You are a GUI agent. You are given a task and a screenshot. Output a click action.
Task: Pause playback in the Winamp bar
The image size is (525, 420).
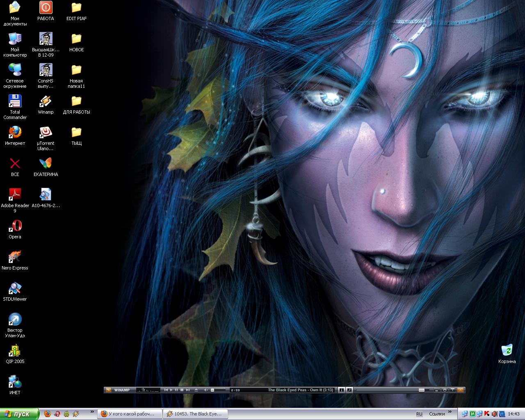[176, 390]
